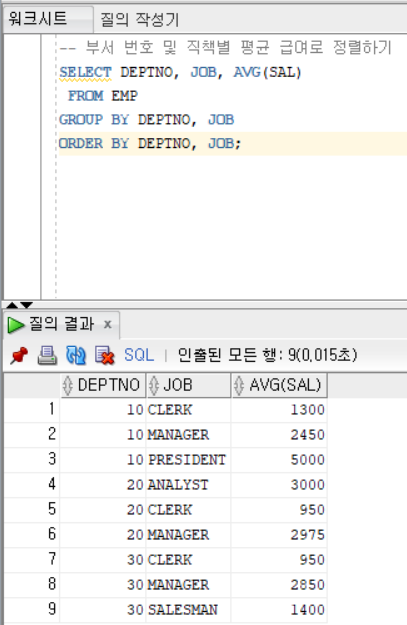Collapse pane with the up arrow splitter

coord(12,305)
